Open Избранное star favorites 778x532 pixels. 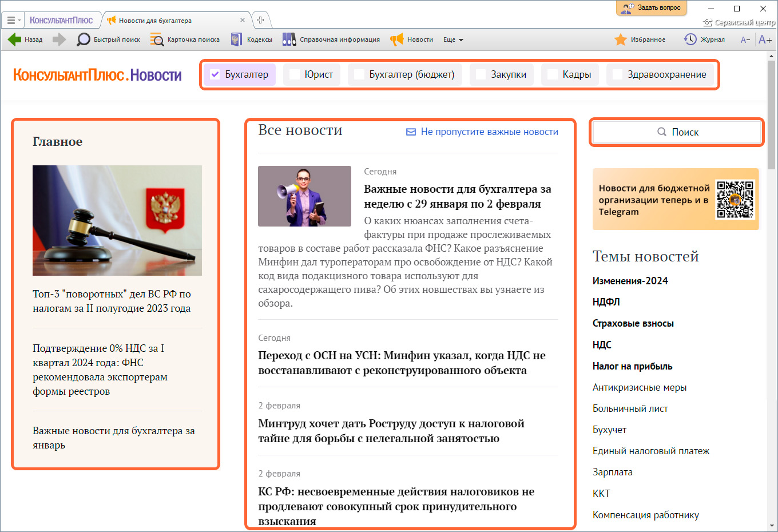[x=640, y=39]
